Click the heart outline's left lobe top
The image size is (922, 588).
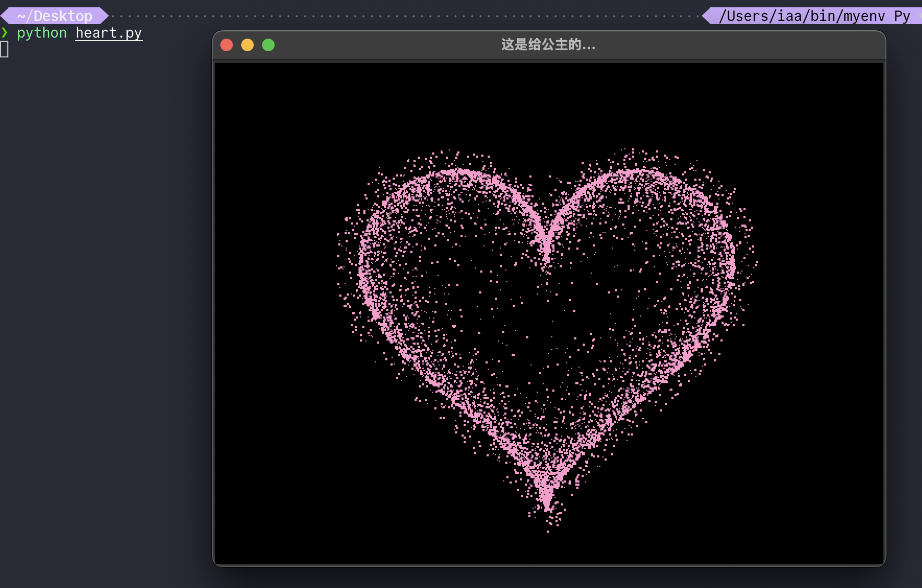point(454,172)
